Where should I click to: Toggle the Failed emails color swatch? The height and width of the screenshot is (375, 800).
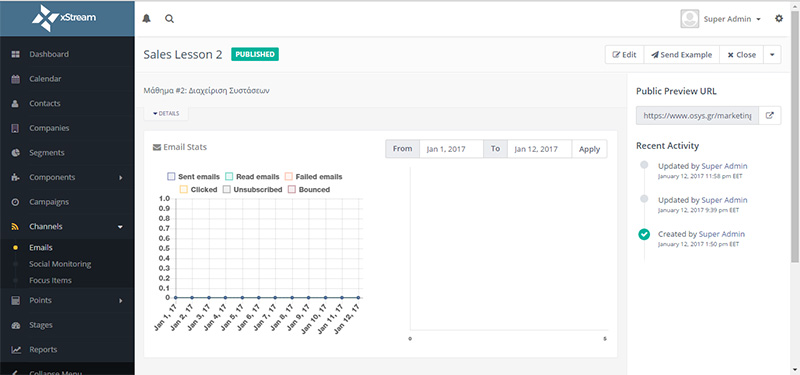click(288, 177)
